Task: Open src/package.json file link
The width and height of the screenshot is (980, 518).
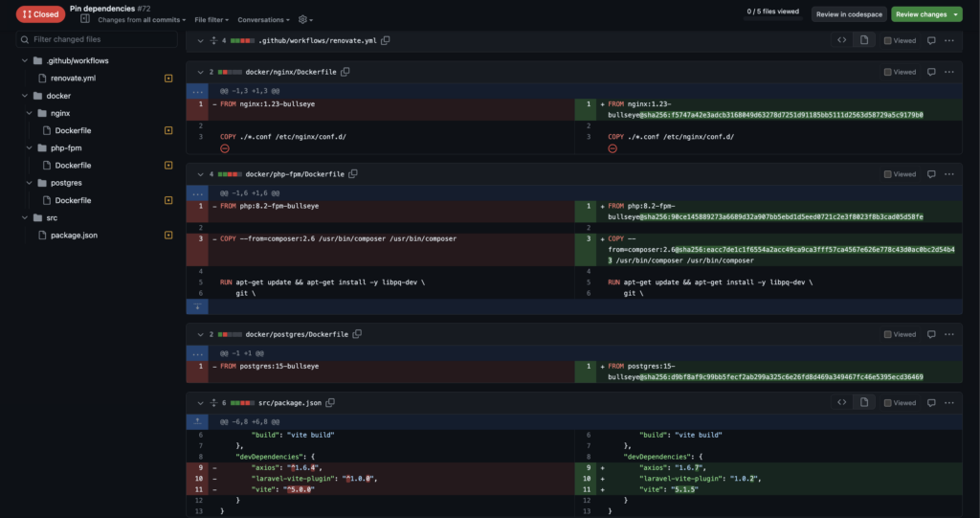Action: click(x=290, y=403)
